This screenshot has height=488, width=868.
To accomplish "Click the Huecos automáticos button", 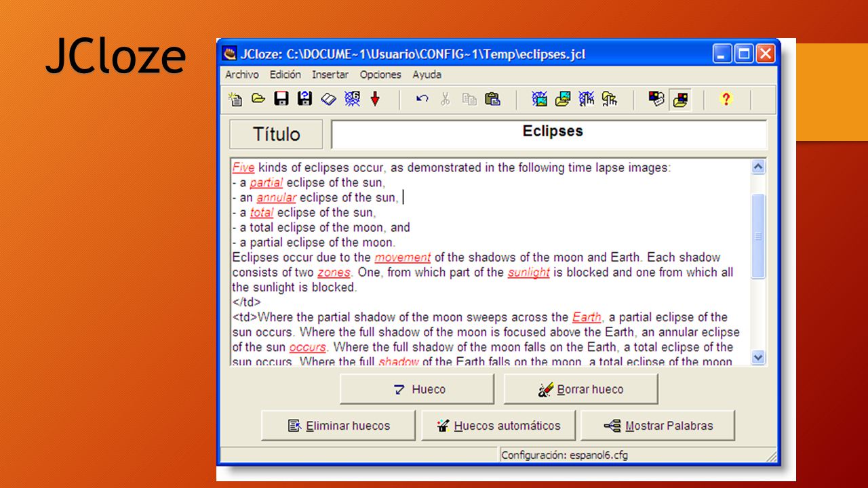I will pos(498,426).
